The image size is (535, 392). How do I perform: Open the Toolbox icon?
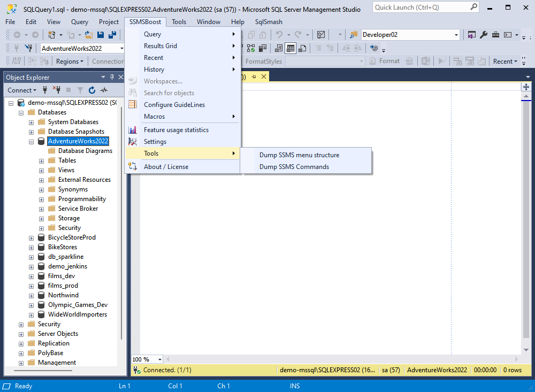(x=495, y=35)
